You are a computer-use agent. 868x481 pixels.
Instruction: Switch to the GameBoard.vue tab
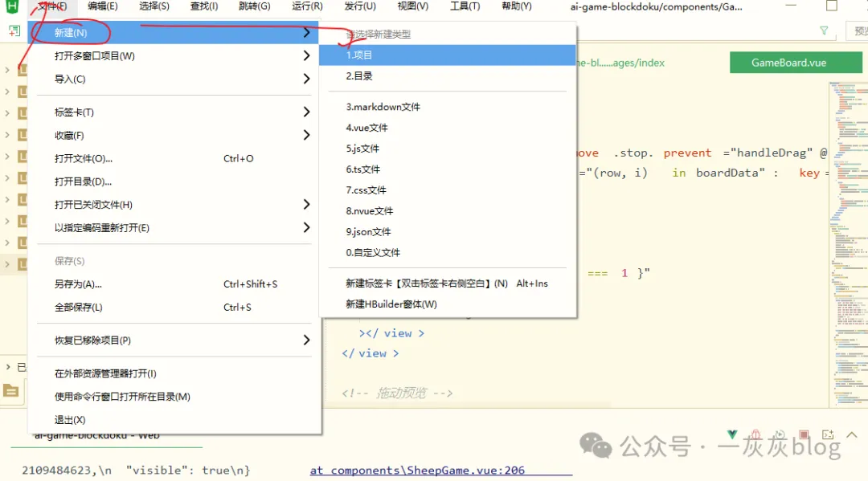click(x=788, y=63)
